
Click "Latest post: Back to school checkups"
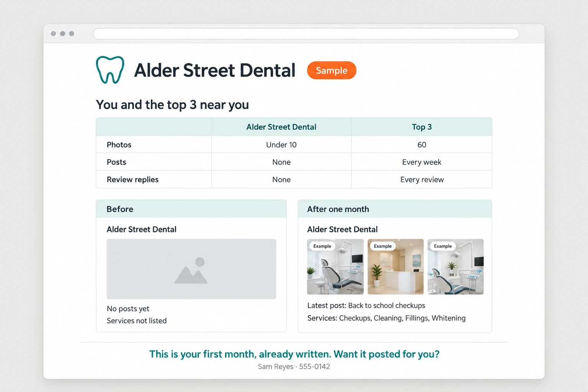coord(366,305)
